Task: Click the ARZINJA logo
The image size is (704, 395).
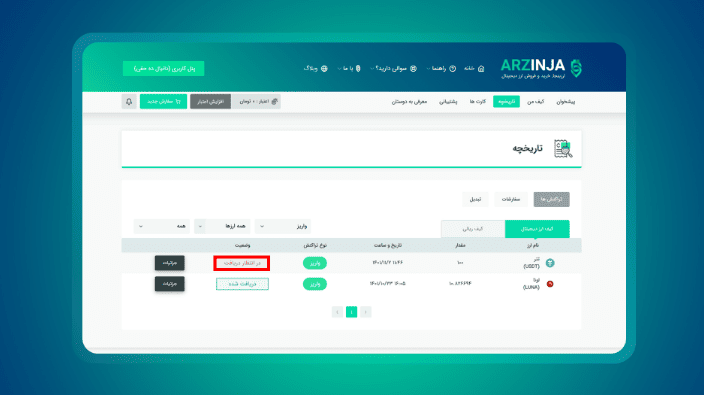Action: [x=541, y=69]
